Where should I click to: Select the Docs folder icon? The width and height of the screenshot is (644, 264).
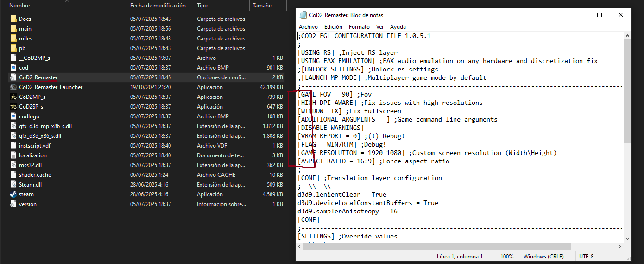point(13,19)
